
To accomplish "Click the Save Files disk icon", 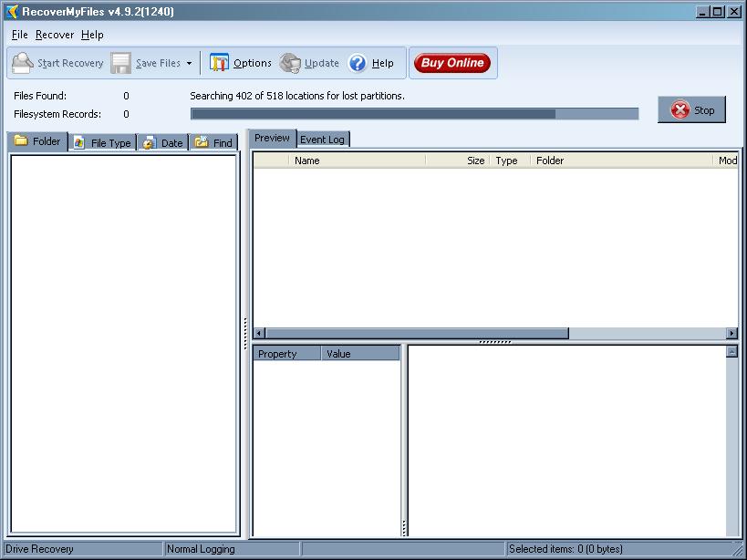I will coord(121,64).
